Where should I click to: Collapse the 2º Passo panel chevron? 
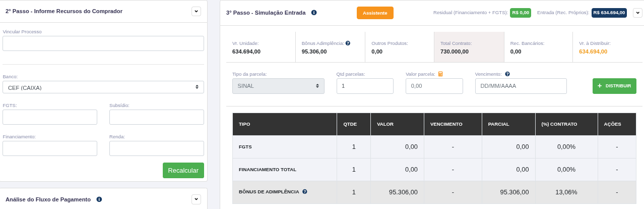(196, 11)
